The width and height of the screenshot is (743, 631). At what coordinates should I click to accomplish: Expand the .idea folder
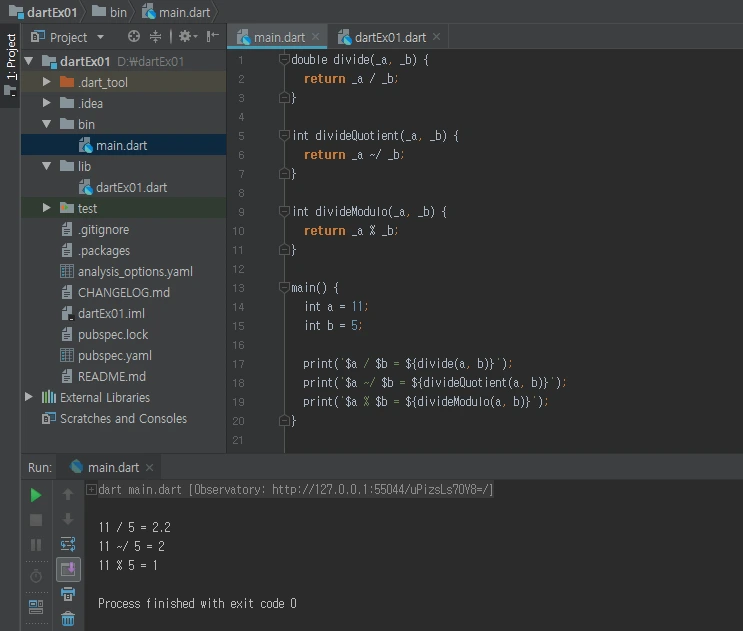pos(46,103)
